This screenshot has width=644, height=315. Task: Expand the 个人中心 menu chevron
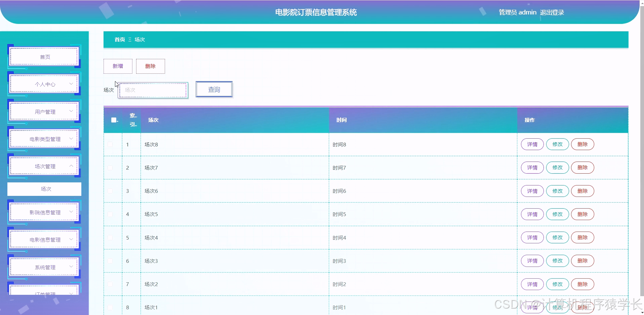click(71, 83)
